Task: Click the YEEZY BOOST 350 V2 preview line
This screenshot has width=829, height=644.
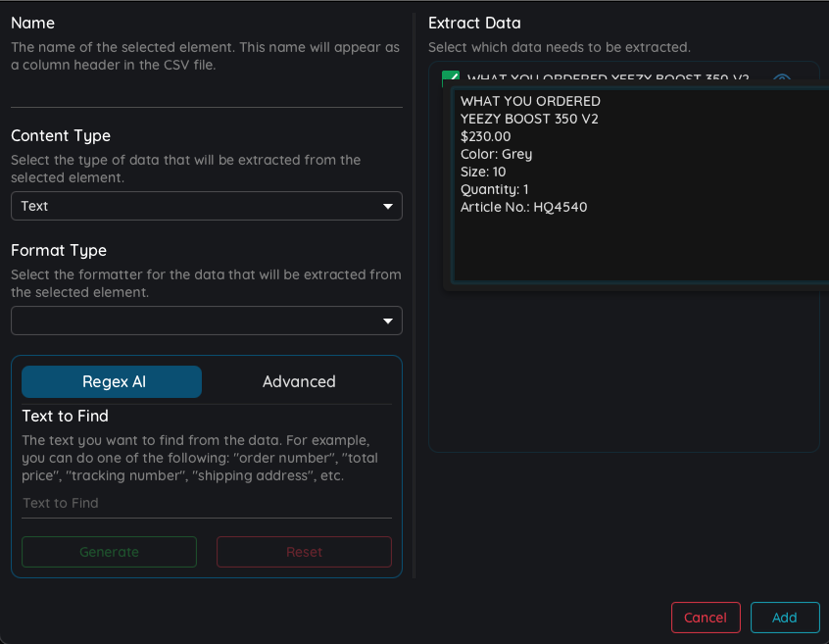Action: point(529,119)
